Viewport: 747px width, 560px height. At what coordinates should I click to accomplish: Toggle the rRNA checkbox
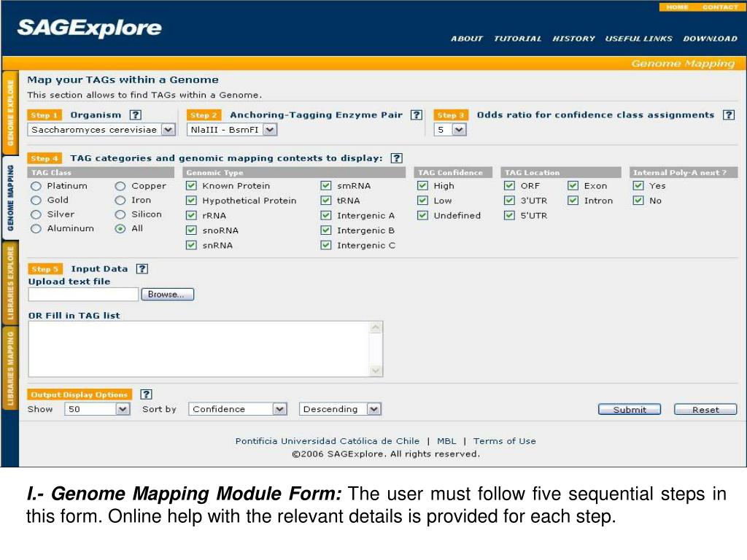click(x=191, y=215)
